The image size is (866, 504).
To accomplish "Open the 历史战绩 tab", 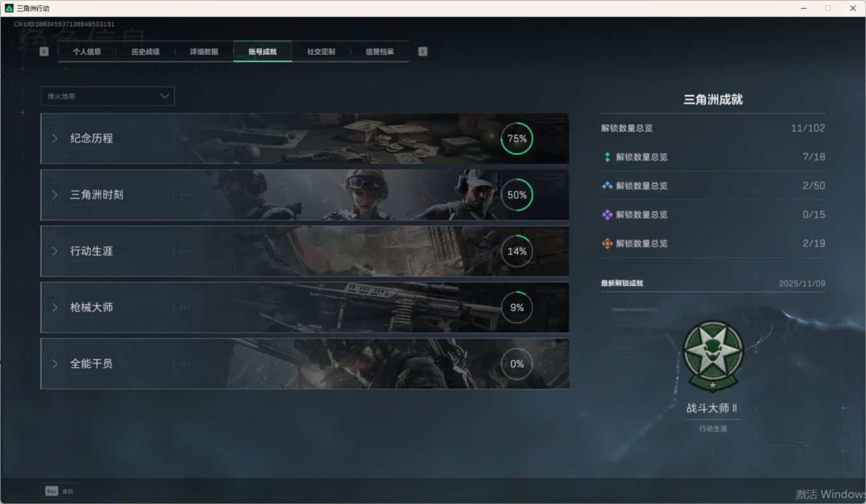I will [145, 52].
